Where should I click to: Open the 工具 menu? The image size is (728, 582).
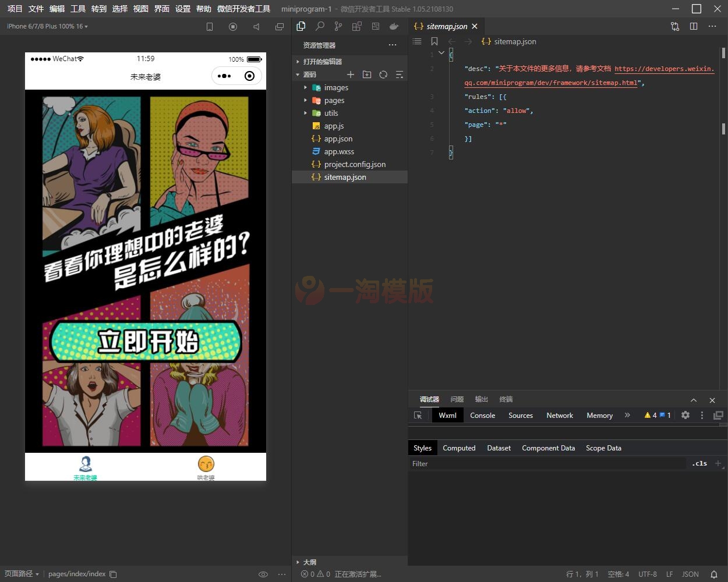click(x=78, y=9)
